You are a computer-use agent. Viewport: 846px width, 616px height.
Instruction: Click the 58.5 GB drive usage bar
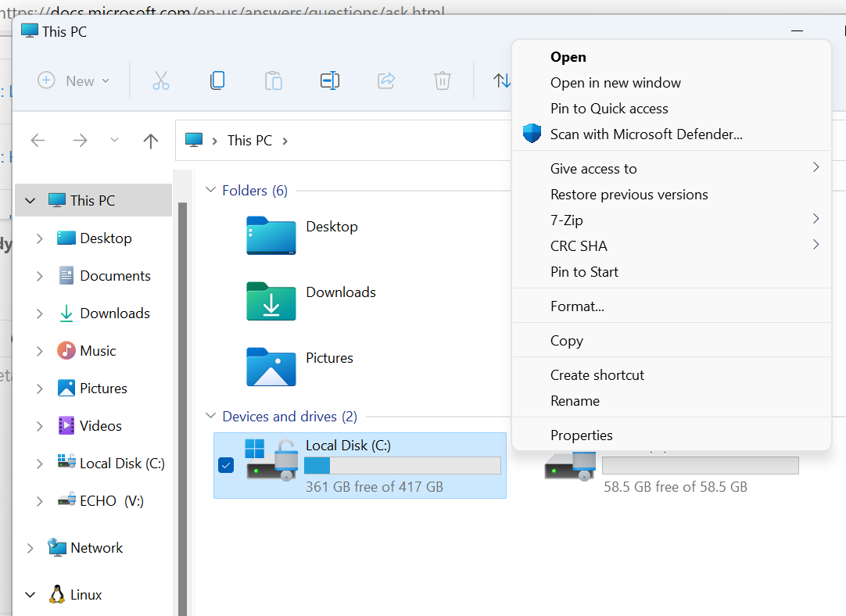701,465
